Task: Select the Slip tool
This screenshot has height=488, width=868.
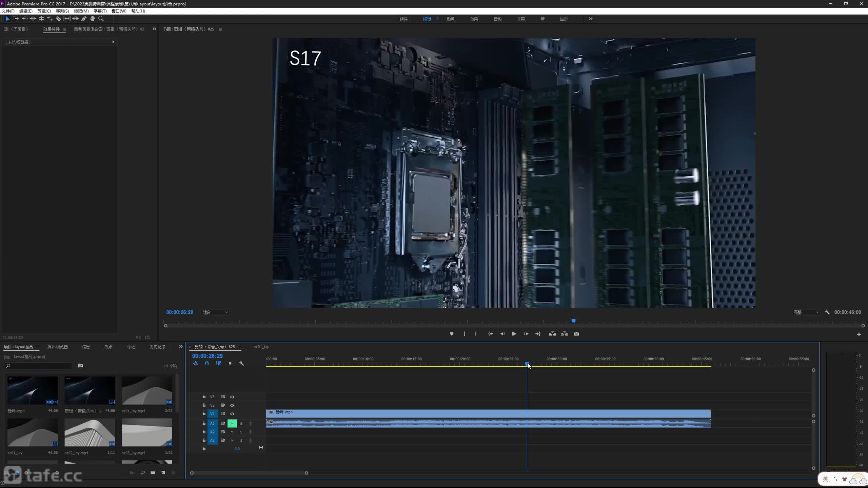Action: tap(67, 19)
